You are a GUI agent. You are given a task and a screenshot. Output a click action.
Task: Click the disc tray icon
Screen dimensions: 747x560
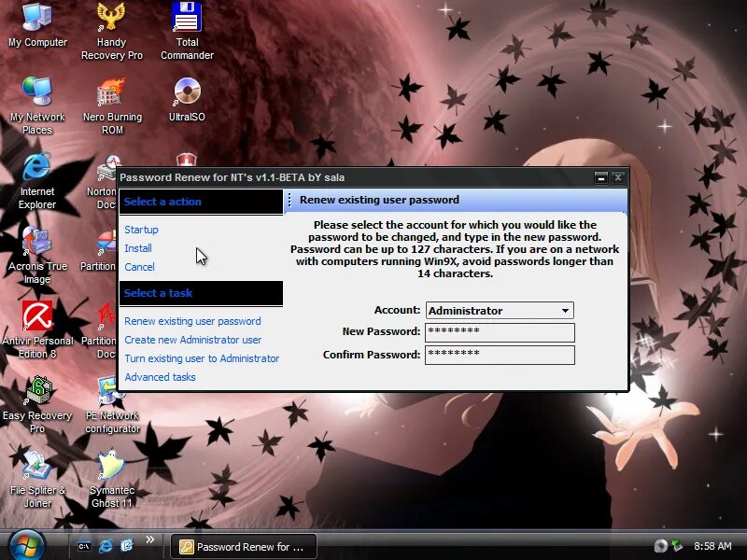click(660, 546)
